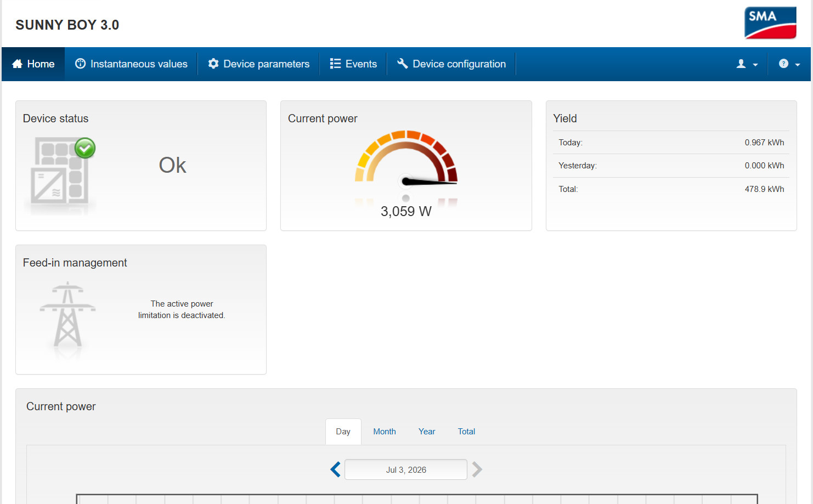The image size is (813, 504).
Task: Click the Feed-in management heading
Action: click(x=75, y=263)
